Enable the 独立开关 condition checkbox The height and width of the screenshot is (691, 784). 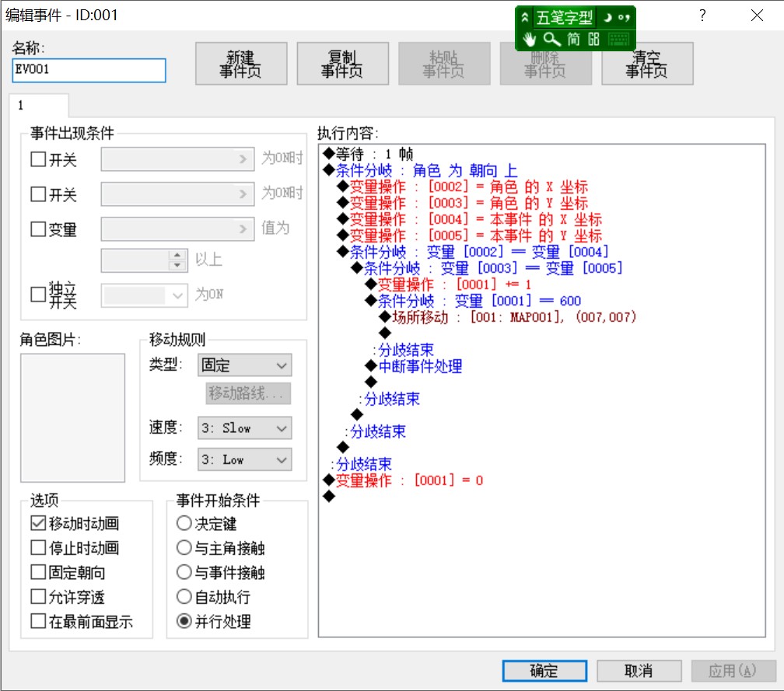38,295
